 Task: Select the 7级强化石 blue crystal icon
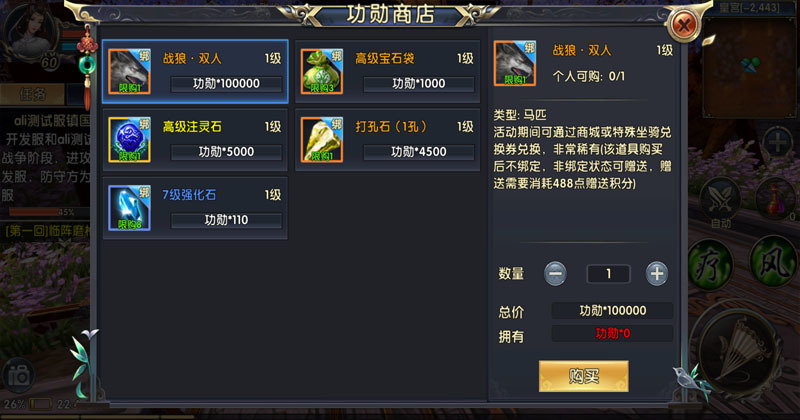coord(129,208)
